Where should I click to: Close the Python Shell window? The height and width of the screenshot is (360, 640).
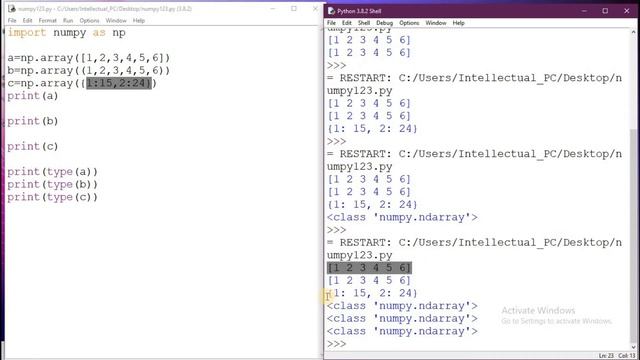click(x=627, y=11)
